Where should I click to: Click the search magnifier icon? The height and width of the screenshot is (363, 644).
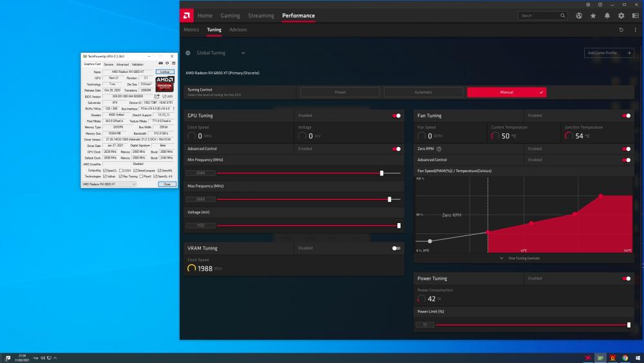pos(563,15)
